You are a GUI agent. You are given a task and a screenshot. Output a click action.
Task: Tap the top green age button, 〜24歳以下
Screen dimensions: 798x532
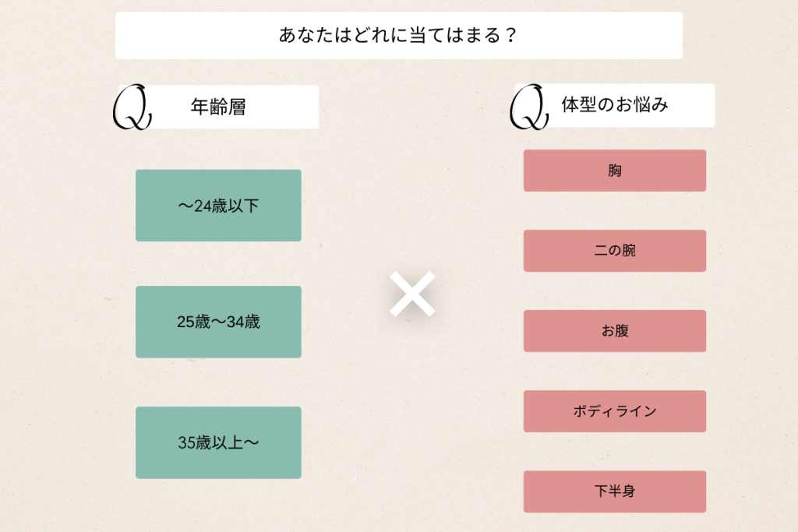tap(218, 206)
